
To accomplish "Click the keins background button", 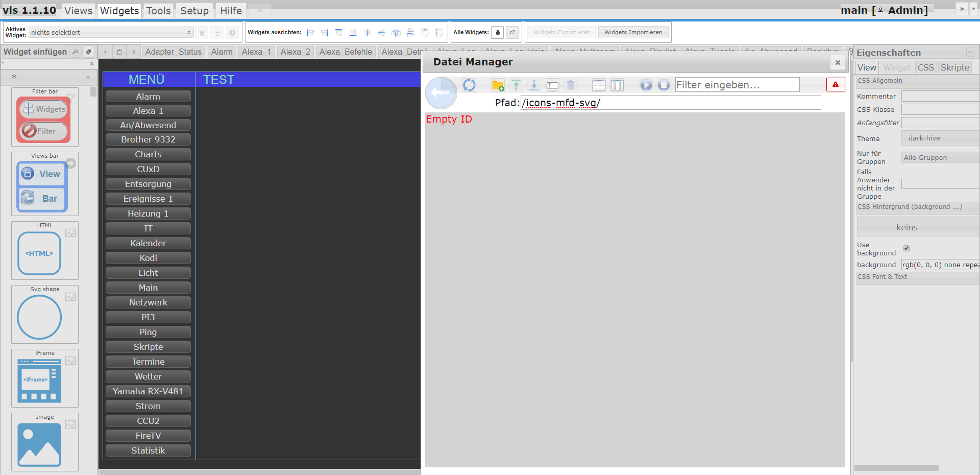I will pyautogui.click(x=918, y=227).
